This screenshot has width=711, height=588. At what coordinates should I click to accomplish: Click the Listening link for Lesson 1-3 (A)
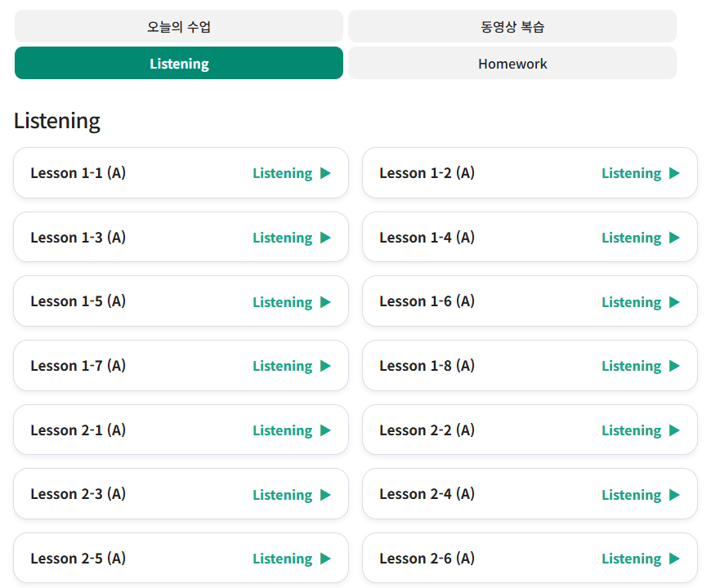click(283, 238)
